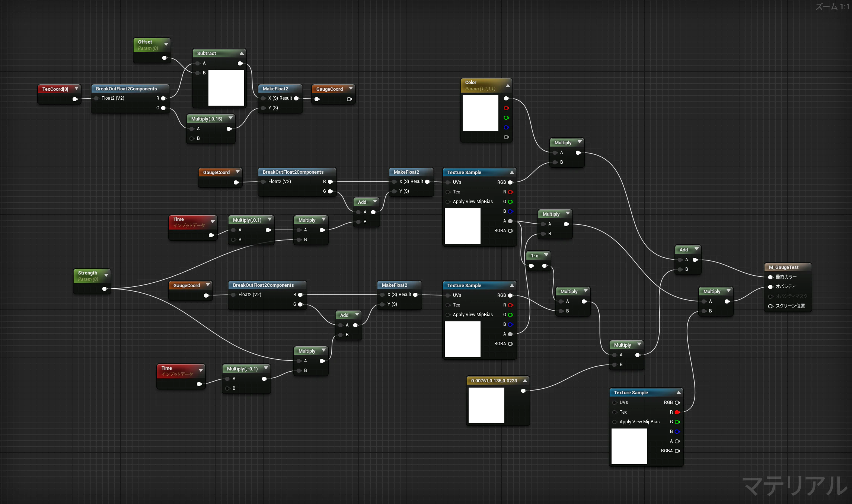Click the Color node 'Param (1,1,1,1)' text
This screenshot has width=852, height=504.
480,89
